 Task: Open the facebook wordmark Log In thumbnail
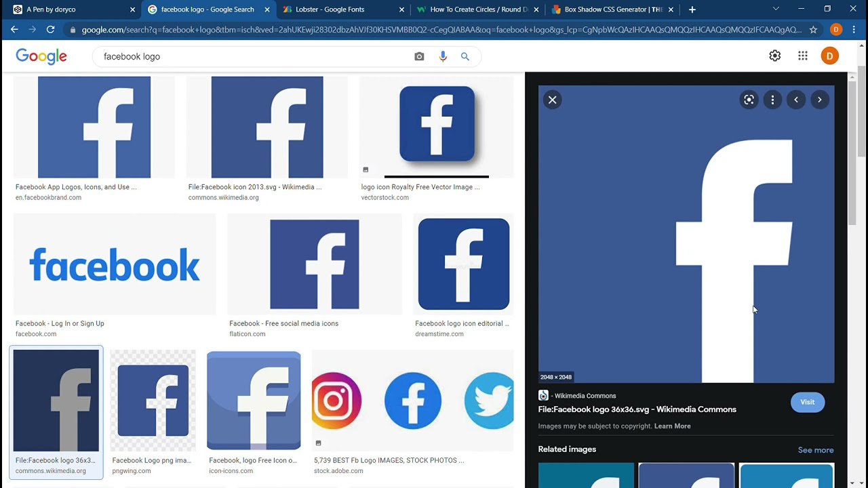115,264
